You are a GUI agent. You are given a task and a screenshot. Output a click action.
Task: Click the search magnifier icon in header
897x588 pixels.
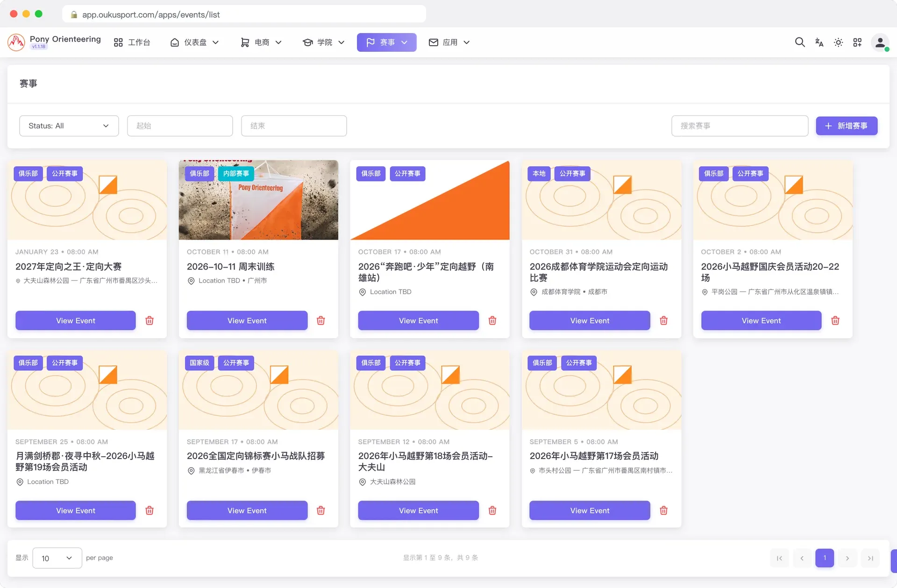point(800,43)
